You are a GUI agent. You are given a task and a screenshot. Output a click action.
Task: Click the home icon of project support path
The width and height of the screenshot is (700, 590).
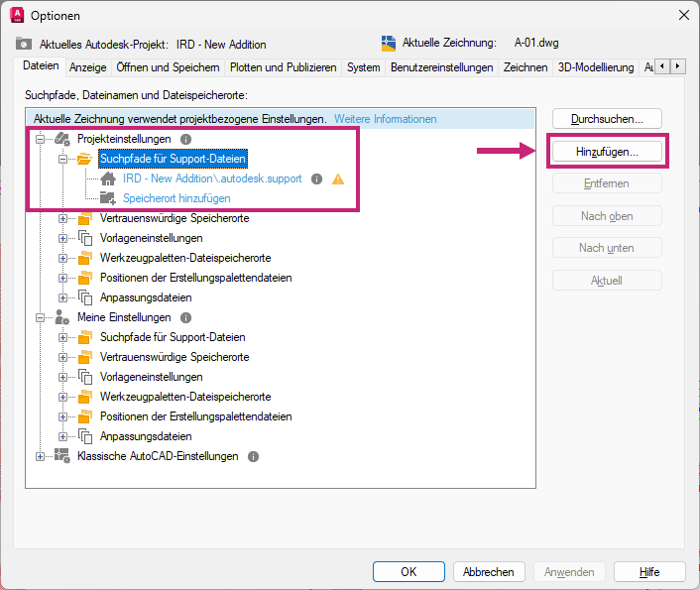(108, 178)
